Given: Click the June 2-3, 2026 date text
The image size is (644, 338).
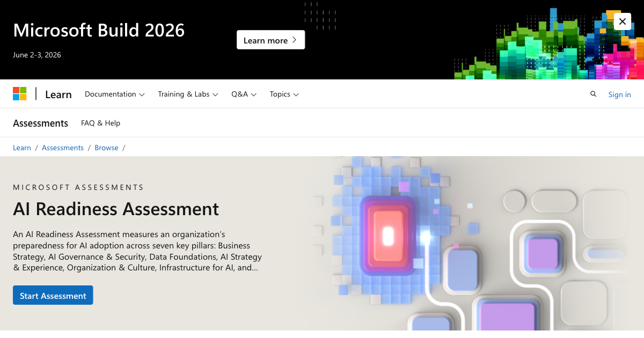Looking at the screenshot, I should click(x=37, y=55).
